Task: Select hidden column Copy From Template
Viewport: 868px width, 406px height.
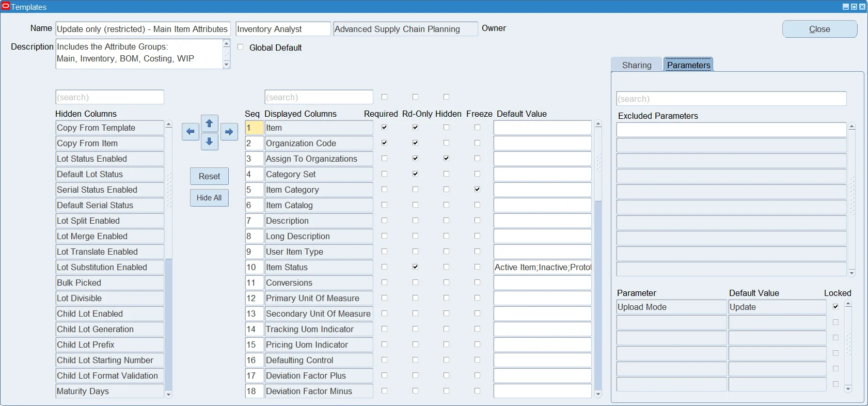Action: 109,128
